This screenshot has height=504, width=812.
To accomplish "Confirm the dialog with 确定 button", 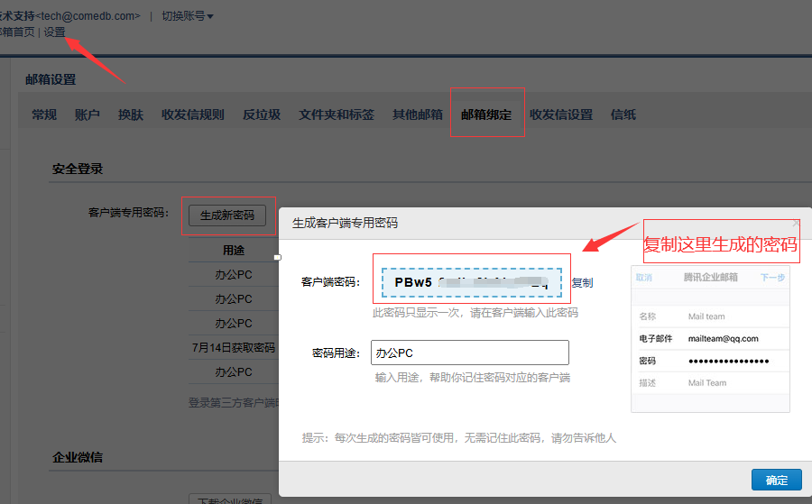I will click(x=776, y=480).
